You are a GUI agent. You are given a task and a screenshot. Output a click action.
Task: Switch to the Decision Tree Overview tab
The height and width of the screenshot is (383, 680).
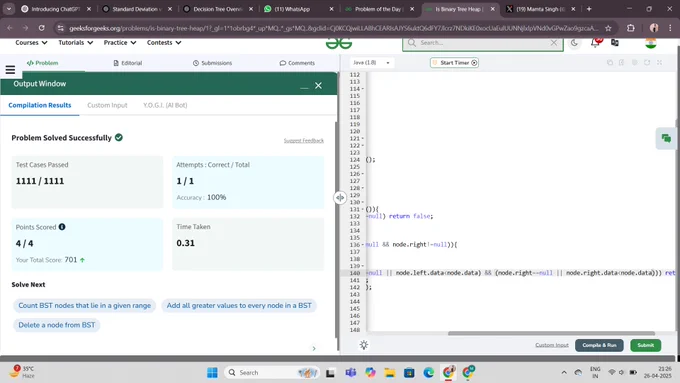click(x=218, y=9)
